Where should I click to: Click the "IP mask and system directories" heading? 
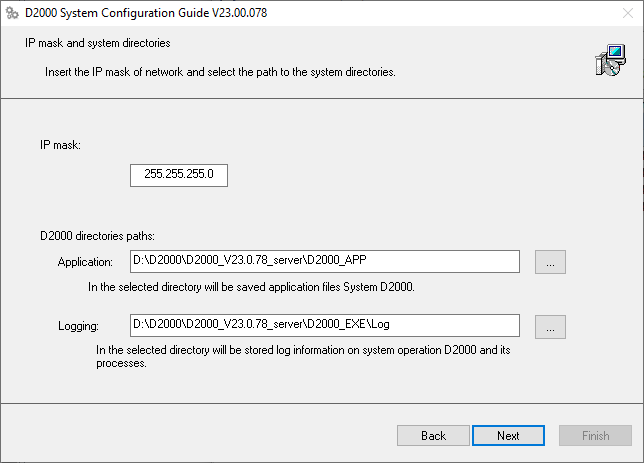tap(97, 44)
